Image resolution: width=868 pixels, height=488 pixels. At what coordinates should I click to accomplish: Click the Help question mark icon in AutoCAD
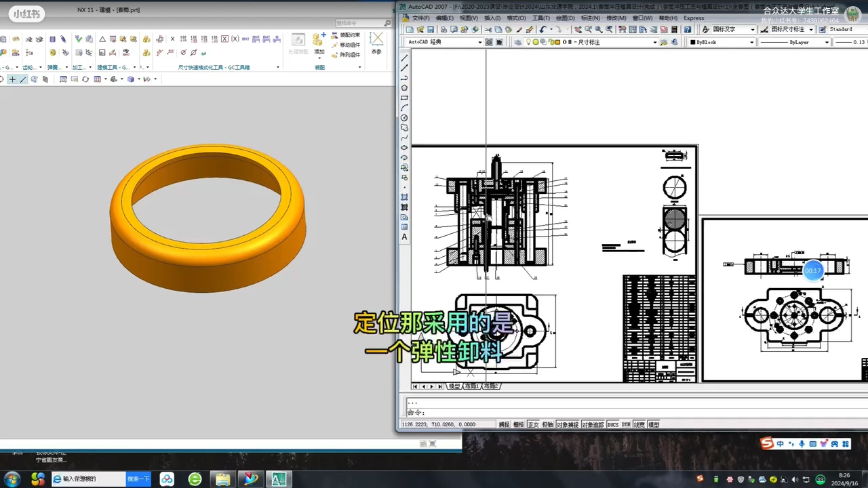pyautogui.click(x=688, y=30)
